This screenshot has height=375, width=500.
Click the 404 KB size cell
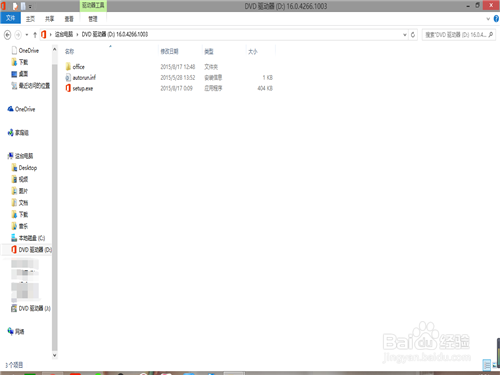[265, 88]
